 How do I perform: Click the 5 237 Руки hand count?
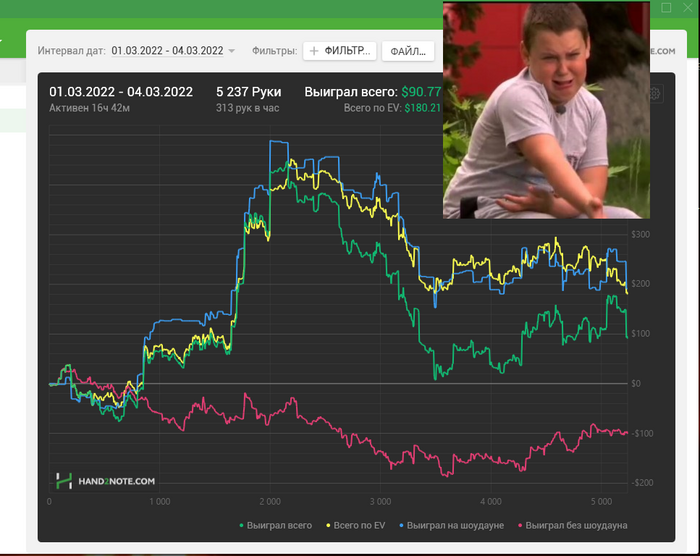249,92
